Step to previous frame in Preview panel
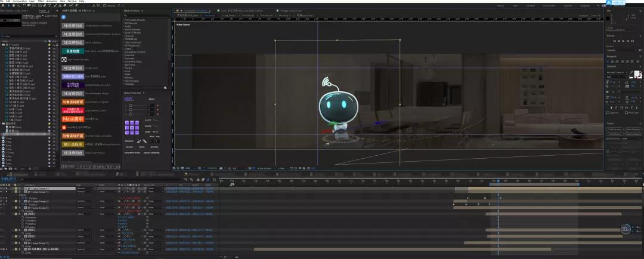Screen dimensions: 644x259 point(619,41)
